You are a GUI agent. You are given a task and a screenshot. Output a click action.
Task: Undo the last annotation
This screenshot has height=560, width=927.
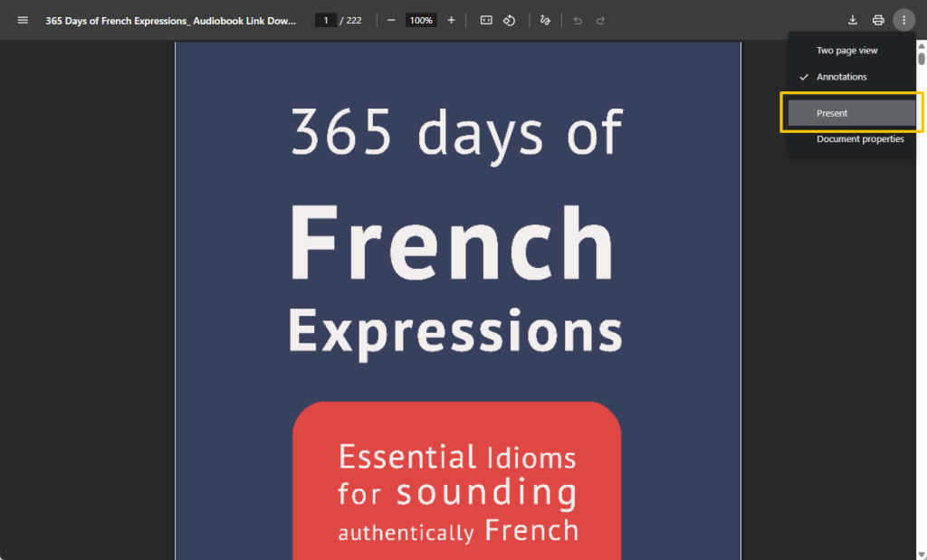[577, 20]
